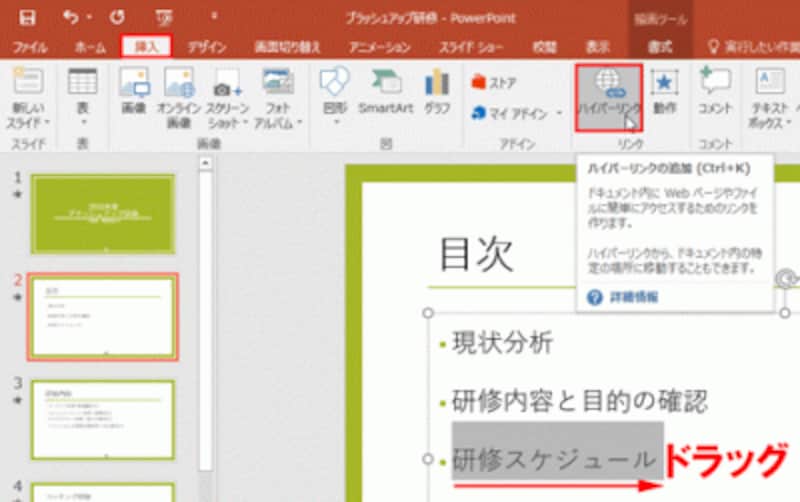Undo the last action
The width and height of the screenshot is (800, 502).
(x=71, y=17)
